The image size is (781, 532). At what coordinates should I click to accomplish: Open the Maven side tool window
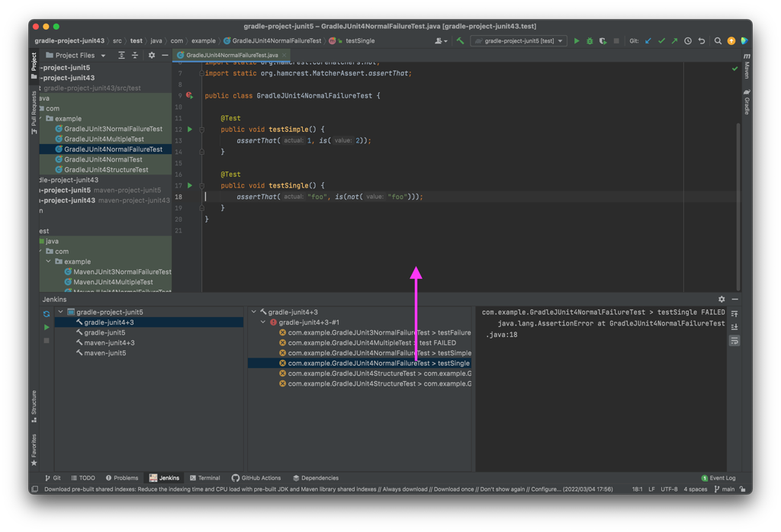click(747, 66)
